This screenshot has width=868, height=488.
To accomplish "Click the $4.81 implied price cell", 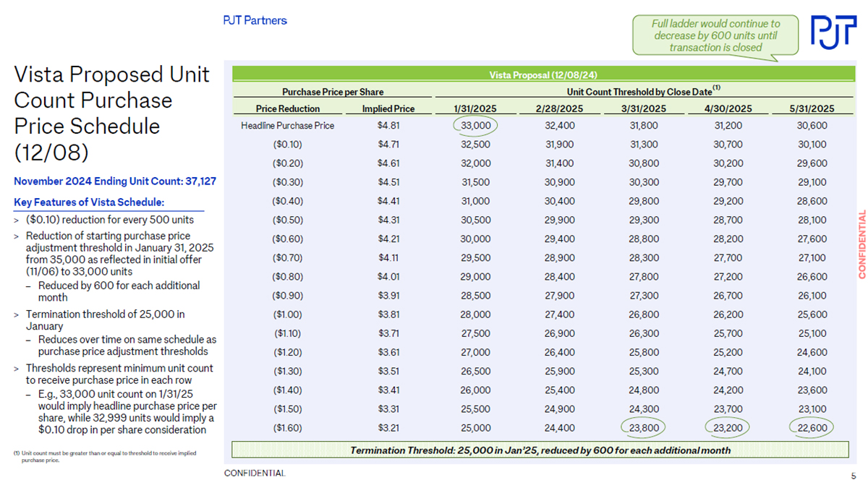I will click(388, 125).
